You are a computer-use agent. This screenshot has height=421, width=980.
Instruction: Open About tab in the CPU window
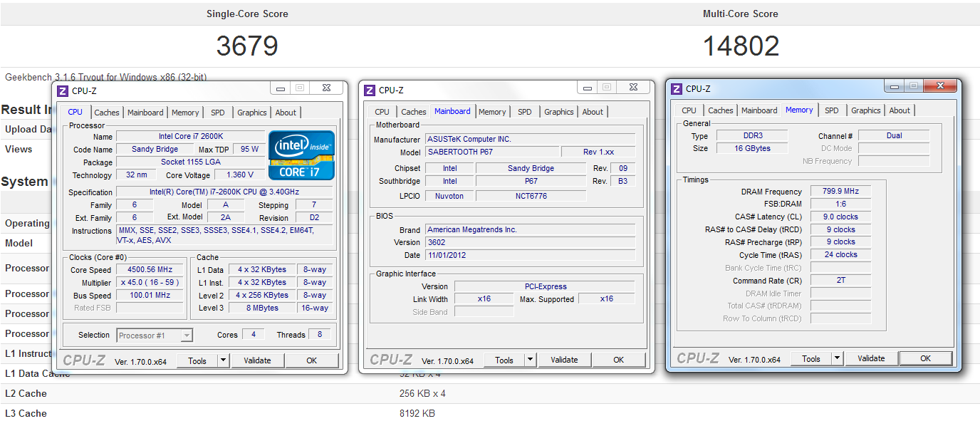(286, 113)
